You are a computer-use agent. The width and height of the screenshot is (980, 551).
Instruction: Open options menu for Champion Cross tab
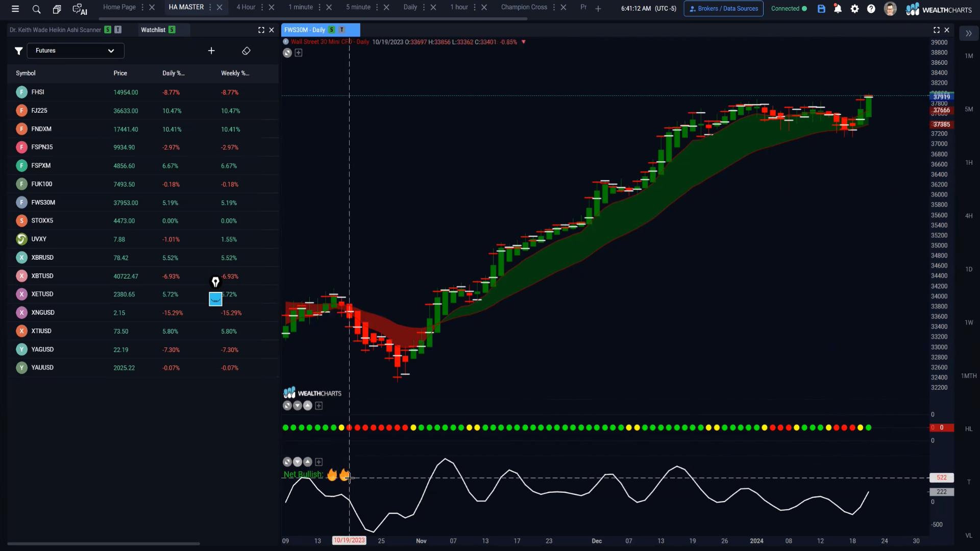(554, 7)
